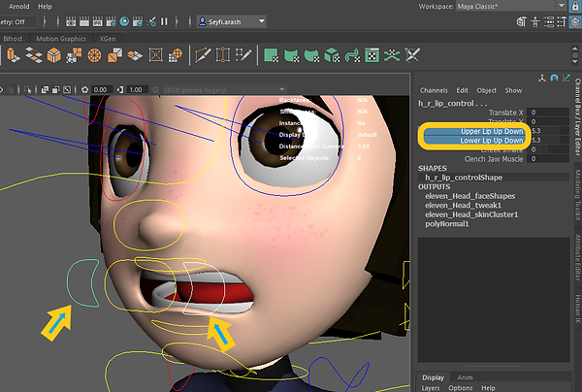Viewport: 582px width, 392px height.
Task: Click the green Spherical UV mapping icon
Action: (x=311, y=55)
